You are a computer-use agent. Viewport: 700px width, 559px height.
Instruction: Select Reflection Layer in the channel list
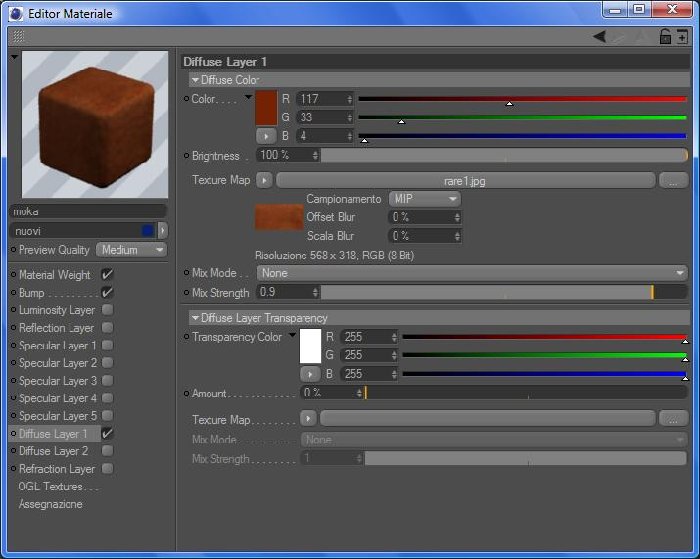[56, 328]
